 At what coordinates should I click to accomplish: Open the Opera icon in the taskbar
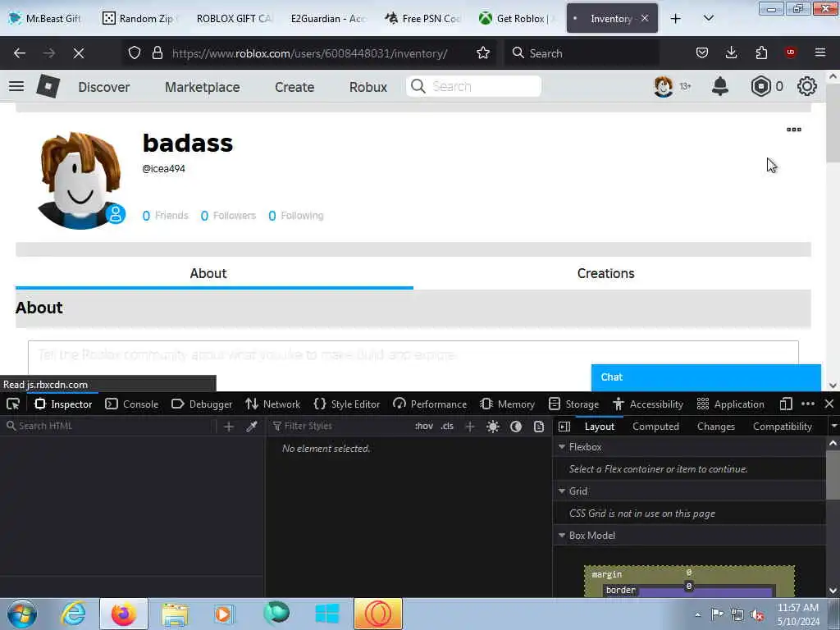[x=377, y=614]
